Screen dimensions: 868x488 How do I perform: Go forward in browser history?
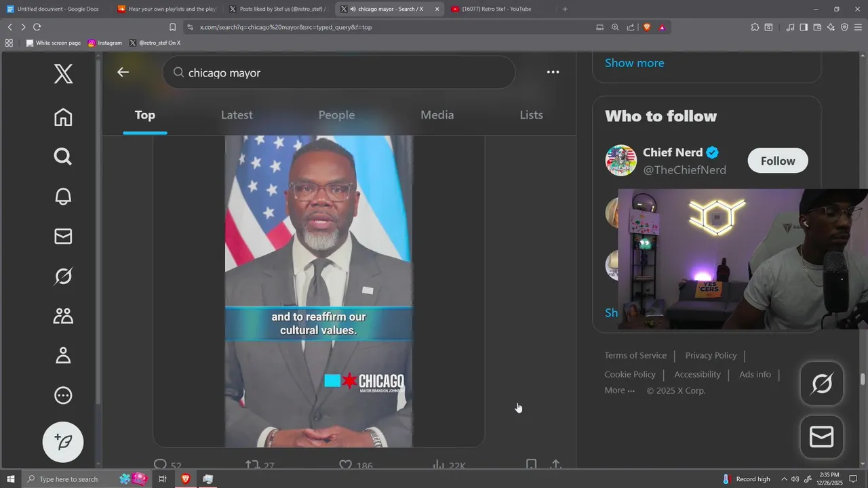(x=23, y=27)
